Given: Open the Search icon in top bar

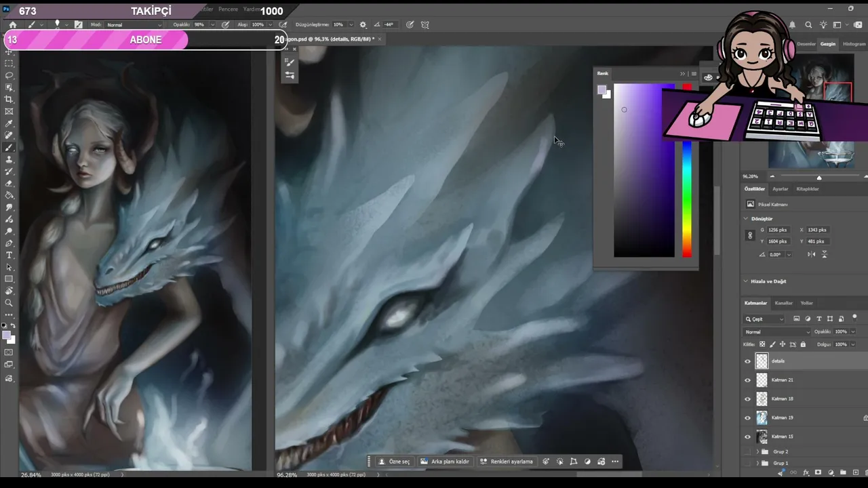Looking at the screenshot, I should tap(808, 25).
